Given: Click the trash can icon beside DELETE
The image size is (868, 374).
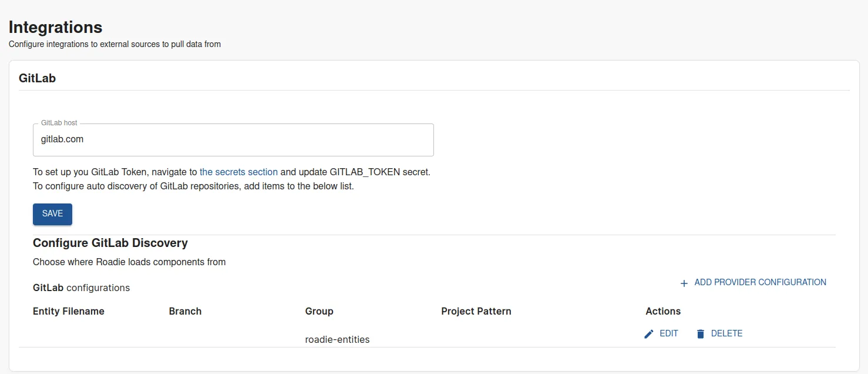Looking at the screenshot, I should pyautogui.click(x=700, y=333).
